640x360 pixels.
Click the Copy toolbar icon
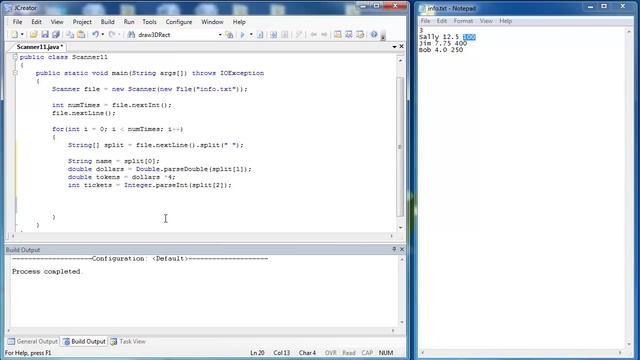tap(70, 35)
